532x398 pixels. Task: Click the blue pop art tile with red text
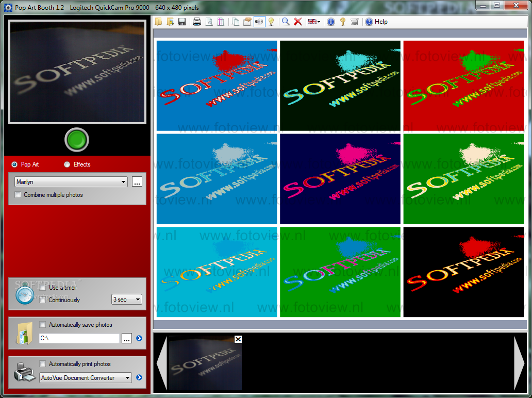tap(217, 86)
